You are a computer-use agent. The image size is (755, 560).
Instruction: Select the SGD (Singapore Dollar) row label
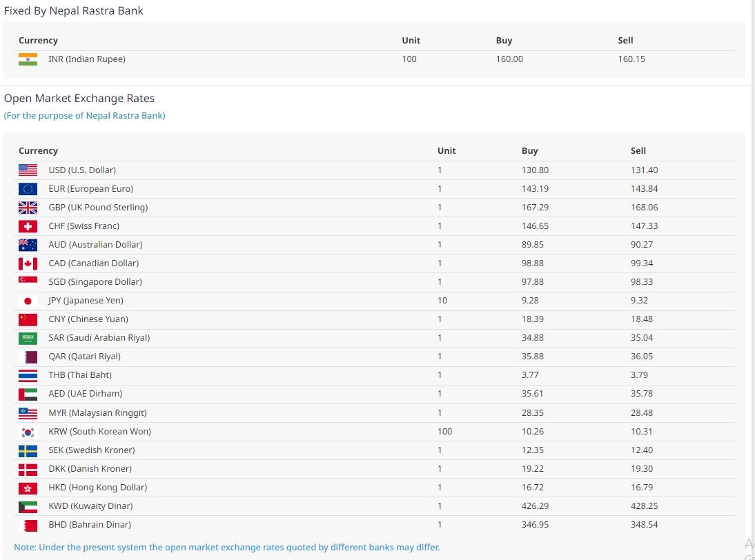(x=95, y=281)
